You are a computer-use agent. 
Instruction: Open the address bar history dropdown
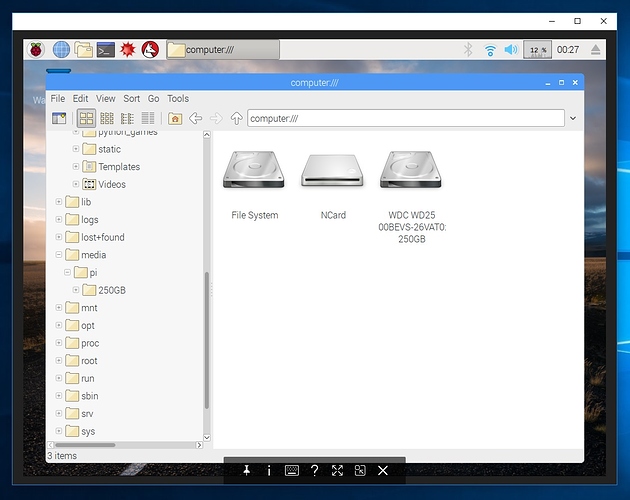573,118
